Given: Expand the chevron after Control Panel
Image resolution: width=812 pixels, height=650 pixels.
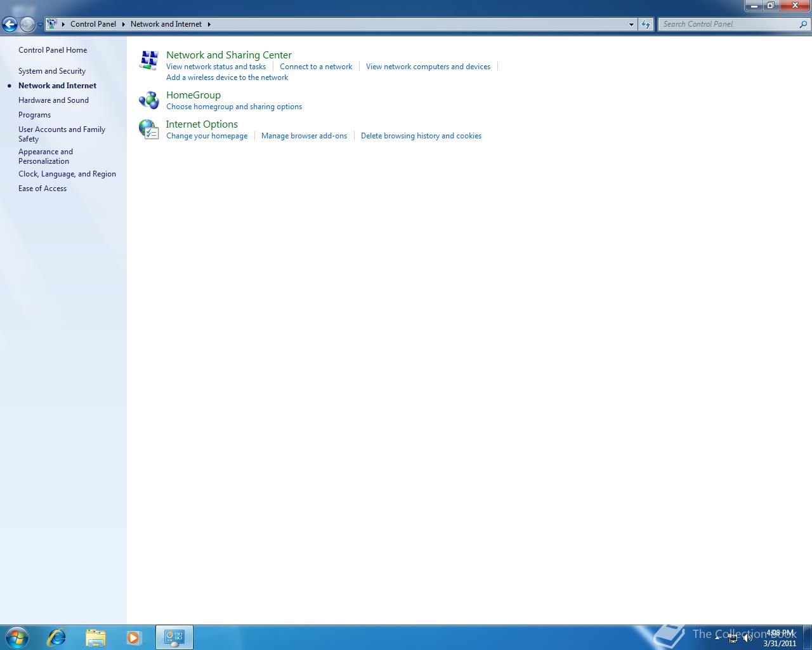Looking at the screenshot, I should (122, 24).
